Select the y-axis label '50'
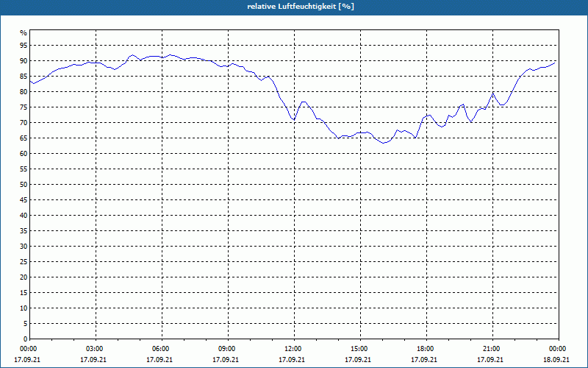588x368 pixels. (x=24, y=185)
